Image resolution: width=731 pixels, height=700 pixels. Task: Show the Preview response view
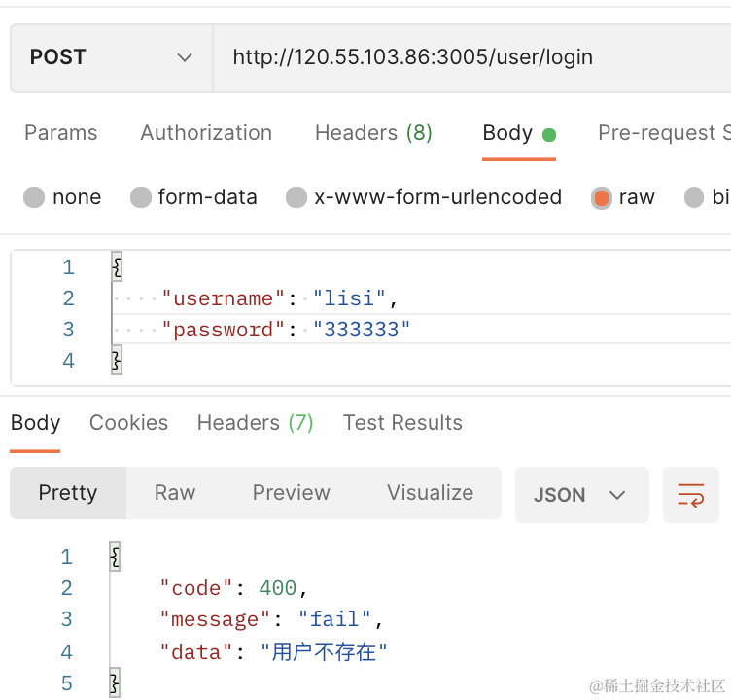point(291,493)
